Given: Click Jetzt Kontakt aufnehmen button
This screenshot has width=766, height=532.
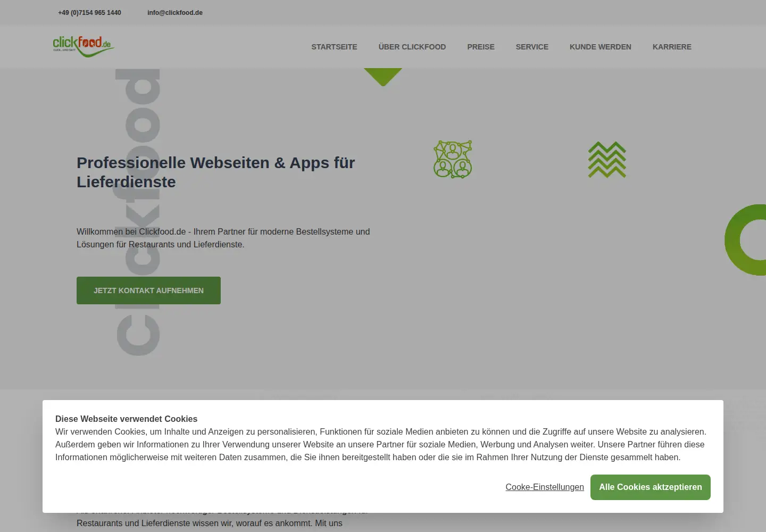Looking at the screenshot, I should pos(148,290).
